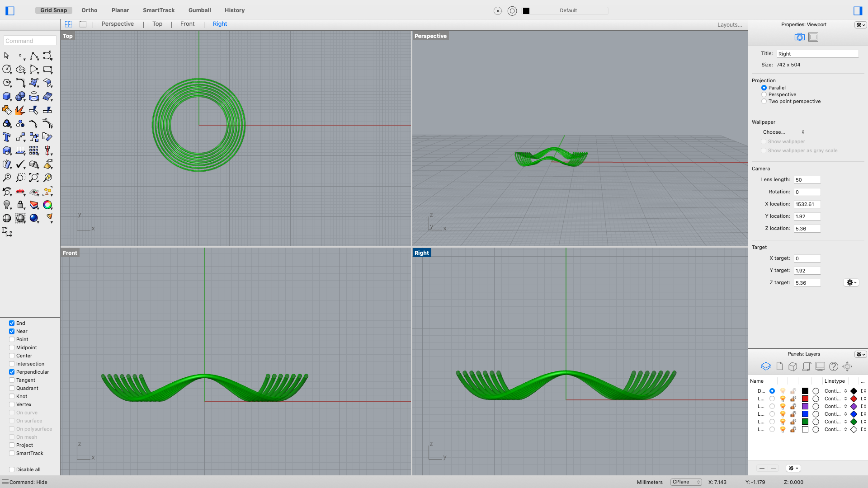Switch to the Front viewport tab
The width and height of the screenshot is (868, 488).
point(187,24)
